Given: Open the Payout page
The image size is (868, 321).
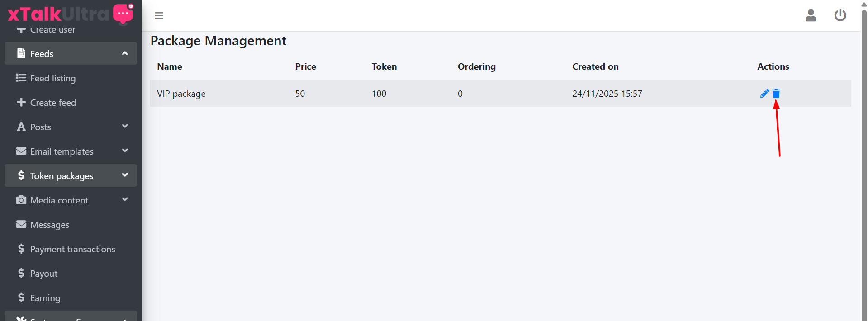Looking at the screenshot, I should 43,274.
